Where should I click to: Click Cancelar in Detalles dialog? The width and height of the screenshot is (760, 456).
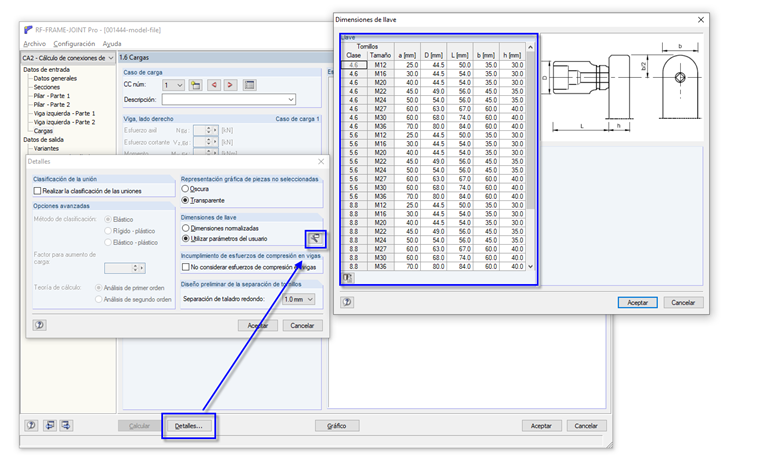coord(302,326)
